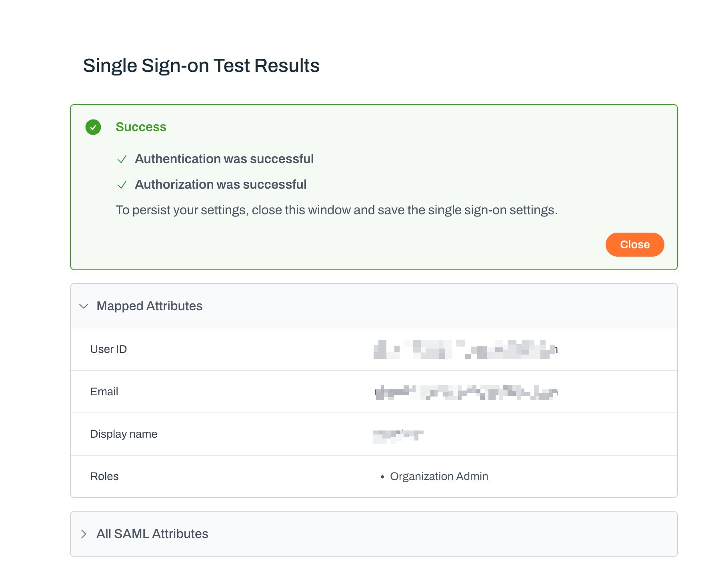
Task: Click the blurred Email value
Action: click(x=466, y=393)
